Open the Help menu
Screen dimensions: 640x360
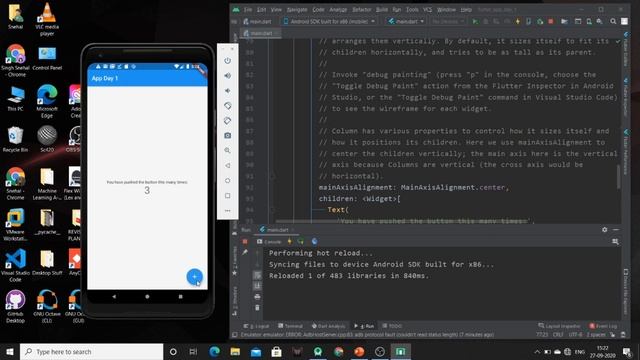pyautogui.click(x=466, y=10)
